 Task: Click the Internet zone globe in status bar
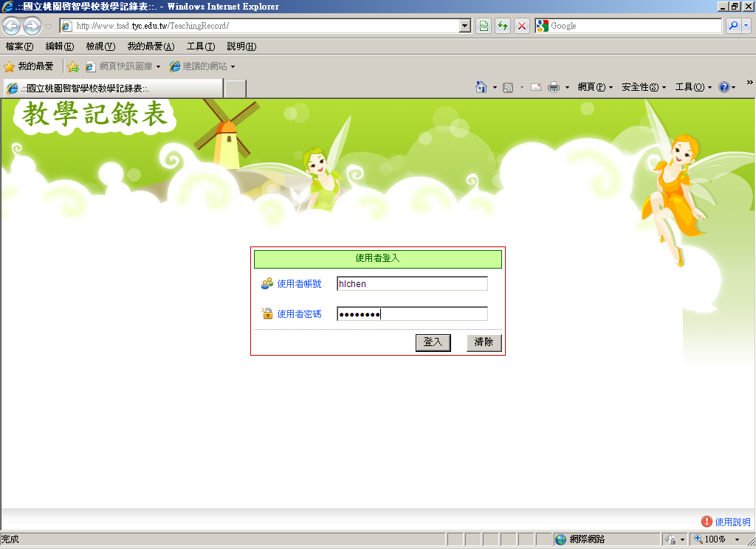561,539
